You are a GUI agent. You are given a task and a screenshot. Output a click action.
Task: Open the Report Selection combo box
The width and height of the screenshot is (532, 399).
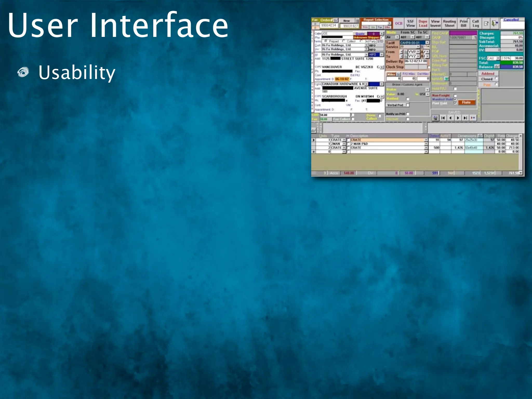click(389, 23)
